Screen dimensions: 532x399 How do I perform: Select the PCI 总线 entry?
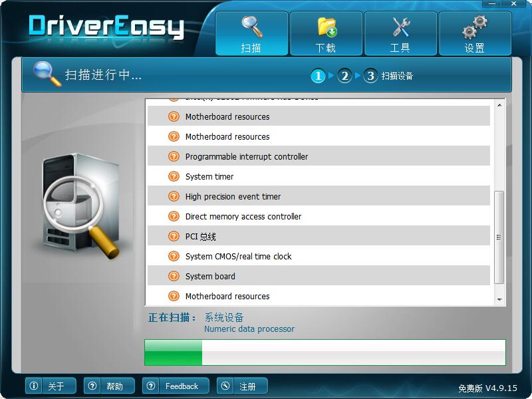tap(319, 236)
